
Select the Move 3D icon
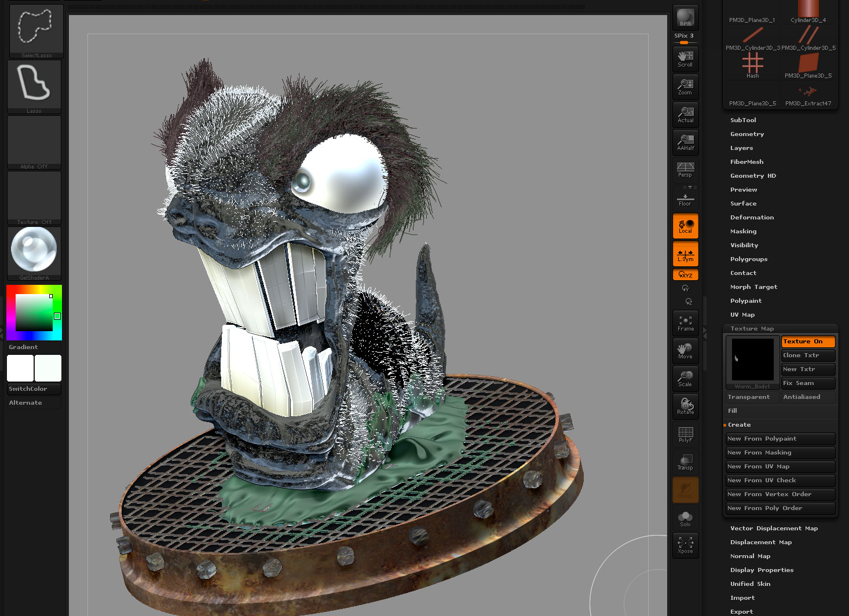(x=685, y=350)
